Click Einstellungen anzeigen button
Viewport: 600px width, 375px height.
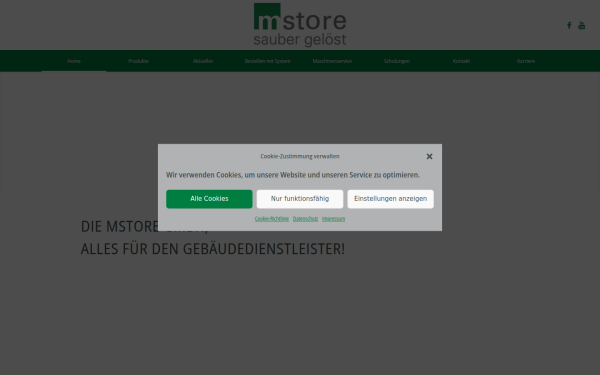click(x=391, y=199)
